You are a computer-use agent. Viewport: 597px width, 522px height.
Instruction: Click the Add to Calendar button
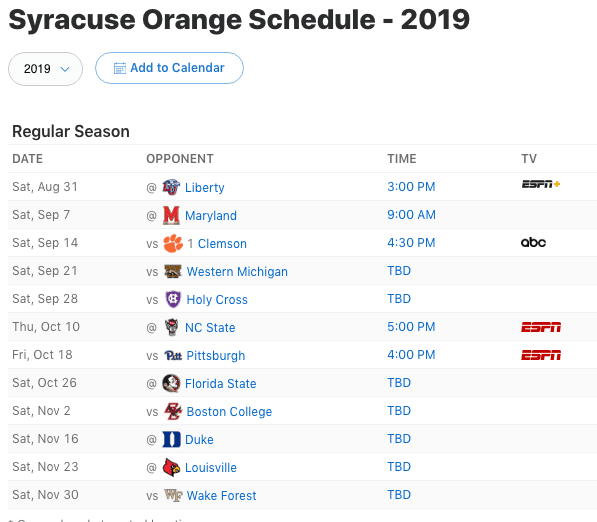click(x=169, y=68)
